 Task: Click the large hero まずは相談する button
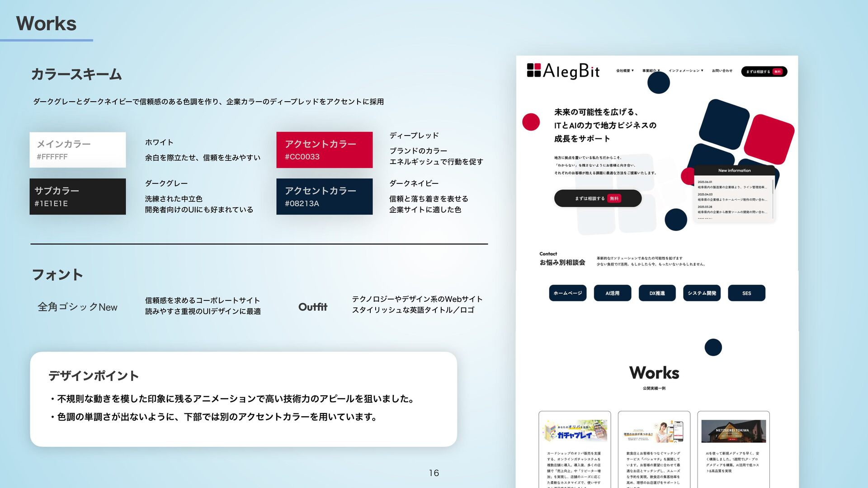click(x=597, y=198)
